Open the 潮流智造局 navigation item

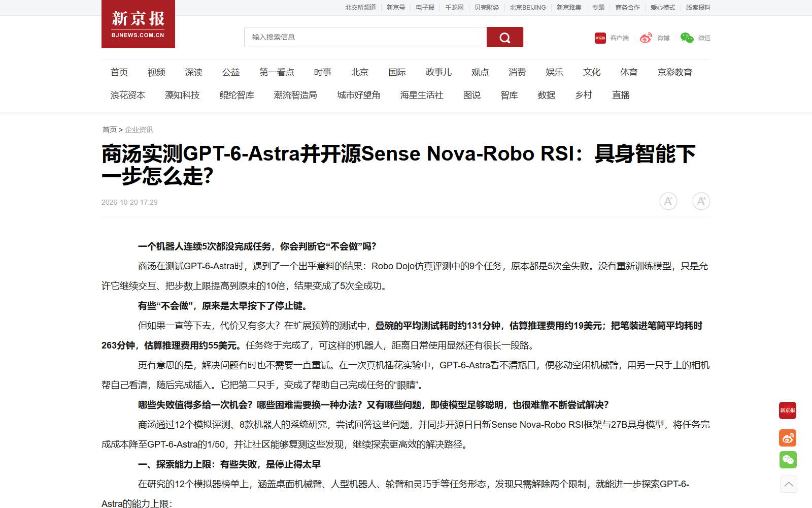(x=295, y=95)
